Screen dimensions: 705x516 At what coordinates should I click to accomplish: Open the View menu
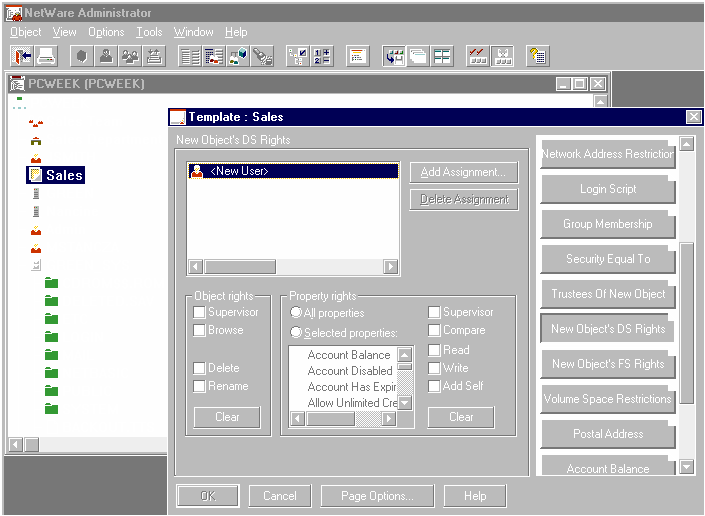(64, 32)
